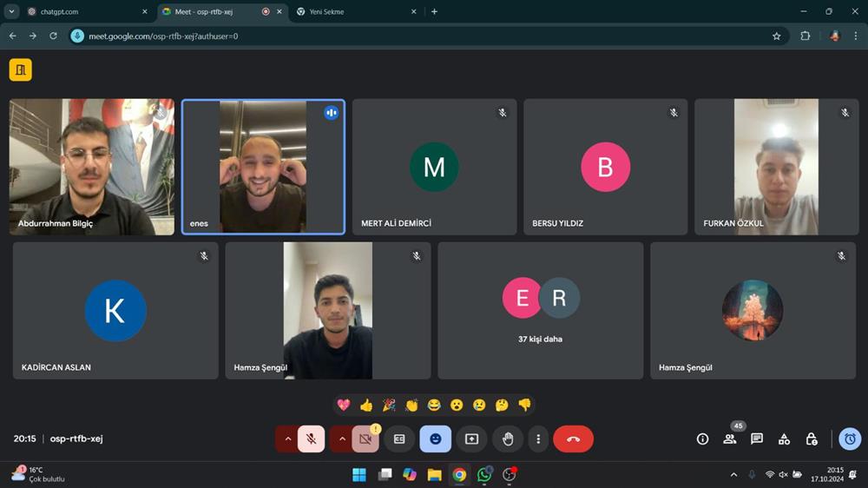868x488 pixels.
Task: Toggle the camera on/off button
Action: pyautogui.click(x=365, y=439)
